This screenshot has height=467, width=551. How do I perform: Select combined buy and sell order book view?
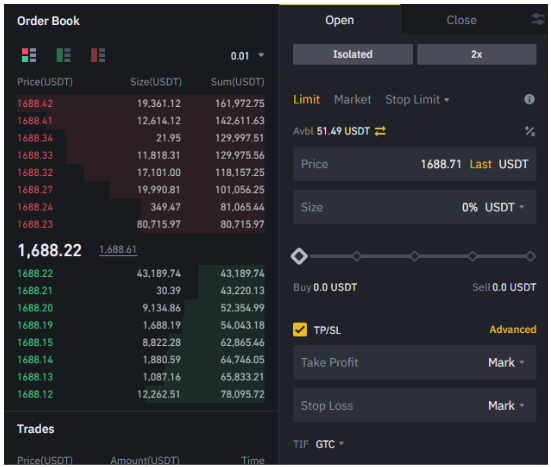click(x=29, y=55)
